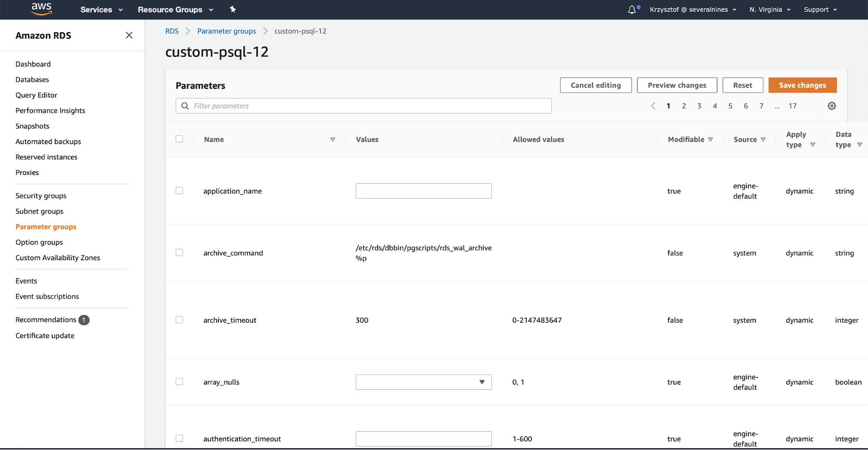This screenshot has width=868, height=450.
Task: Open Query Editor in the sidebar
Action: pos(36,95)
